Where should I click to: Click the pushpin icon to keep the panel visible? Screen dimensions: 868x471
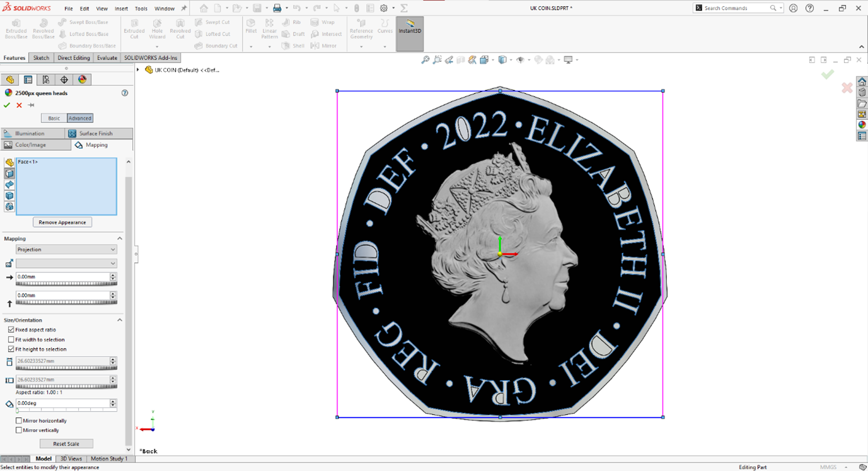point(31,105)
